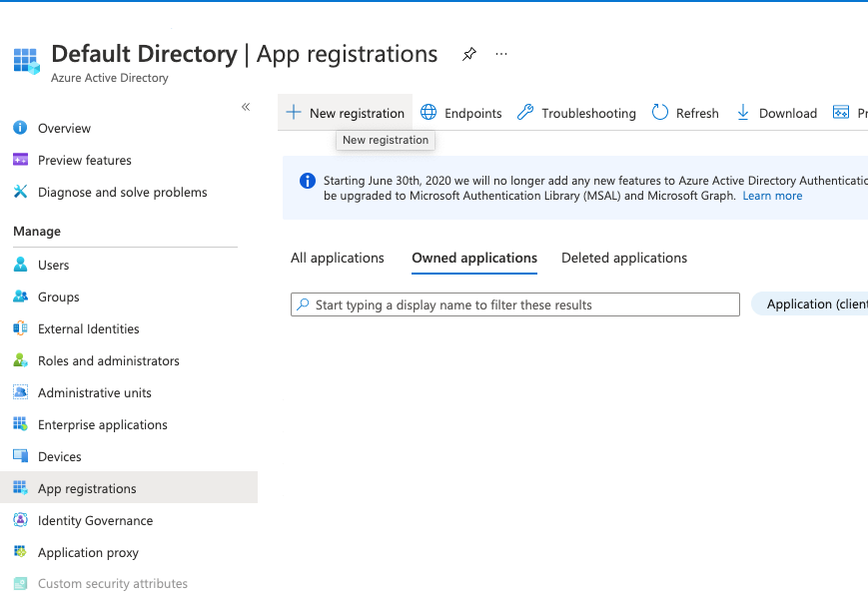Open Roles and administrators
Screen dimensions: 868x592
point(109,360)
